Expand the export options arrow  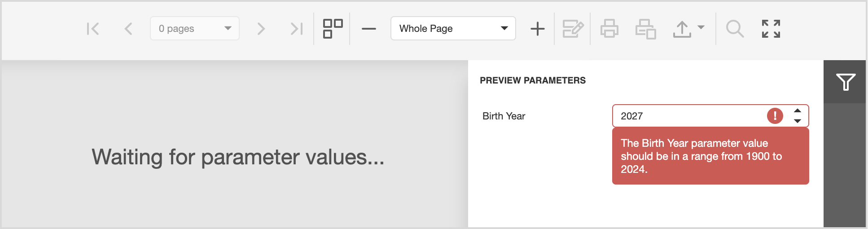(x=701, y=27)
